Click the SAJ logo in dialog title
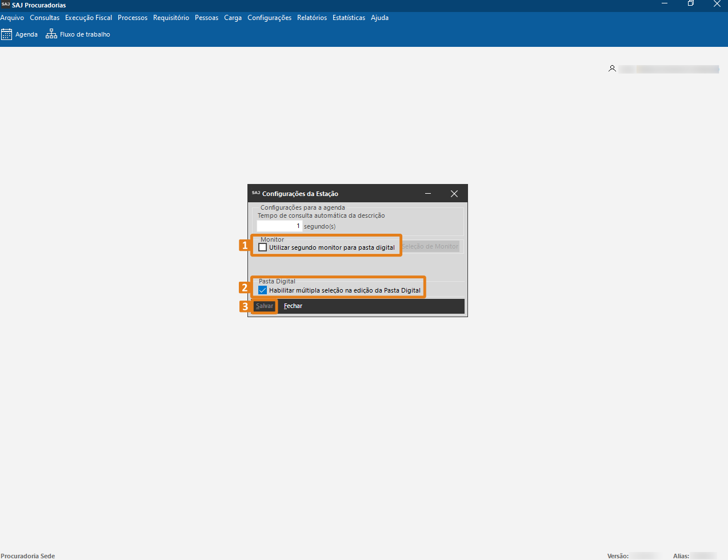 (255, 193)
